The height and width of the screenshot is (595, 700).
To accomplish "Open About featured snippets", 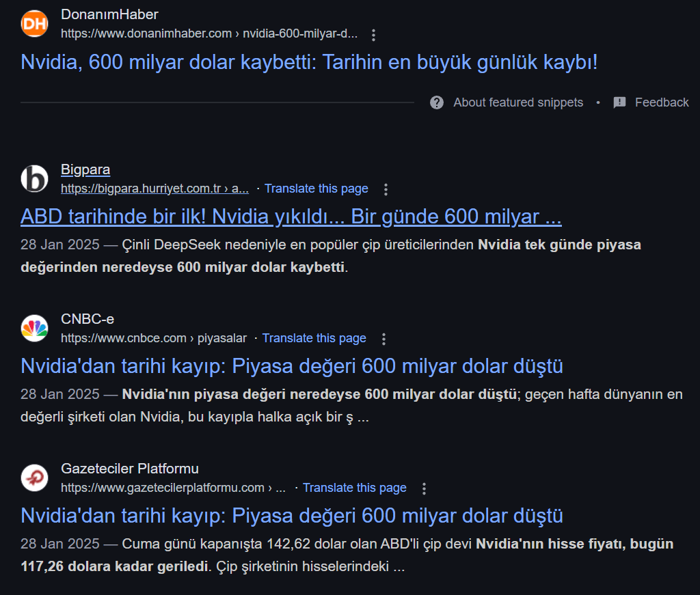I will click(518, 102).
